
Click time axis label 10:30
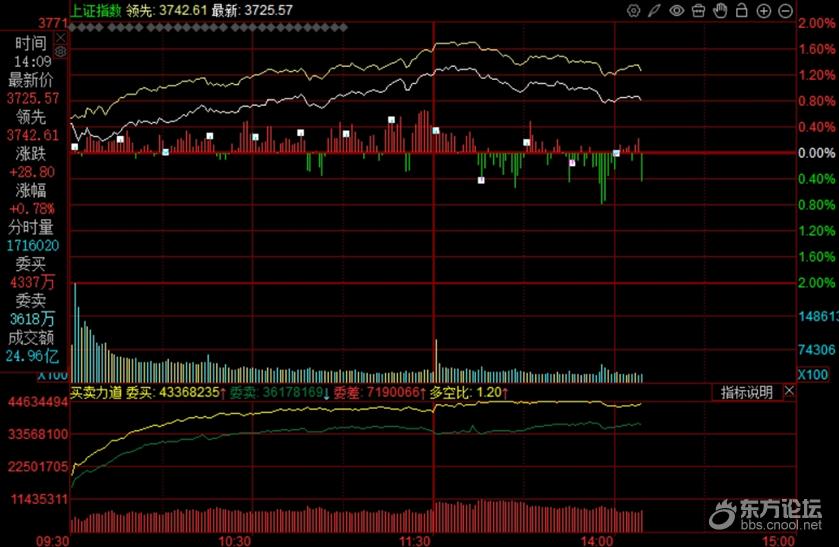[234, 541]
